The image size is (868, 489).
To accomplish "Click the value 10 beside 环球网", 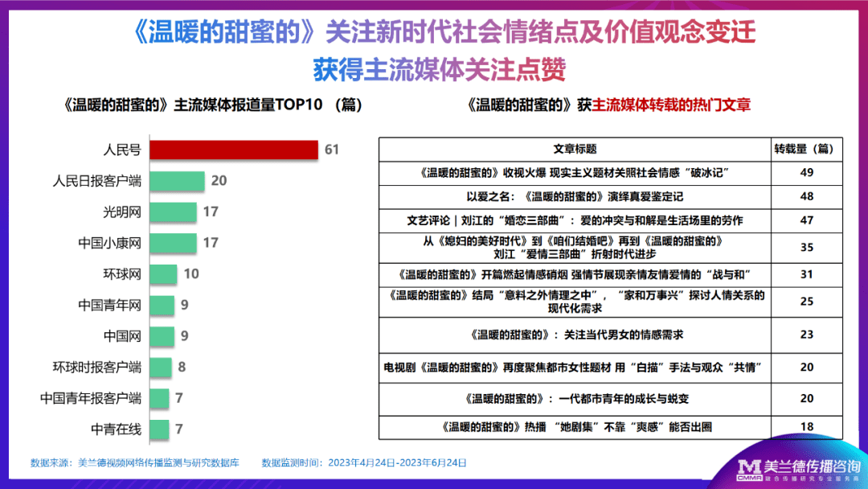I will [191, 273].
